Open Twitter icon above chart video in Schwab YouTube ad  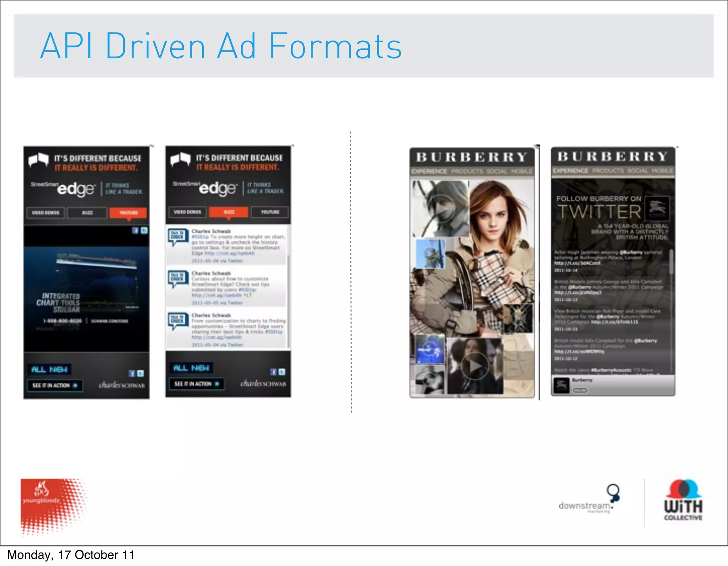(x=144, y=231)
